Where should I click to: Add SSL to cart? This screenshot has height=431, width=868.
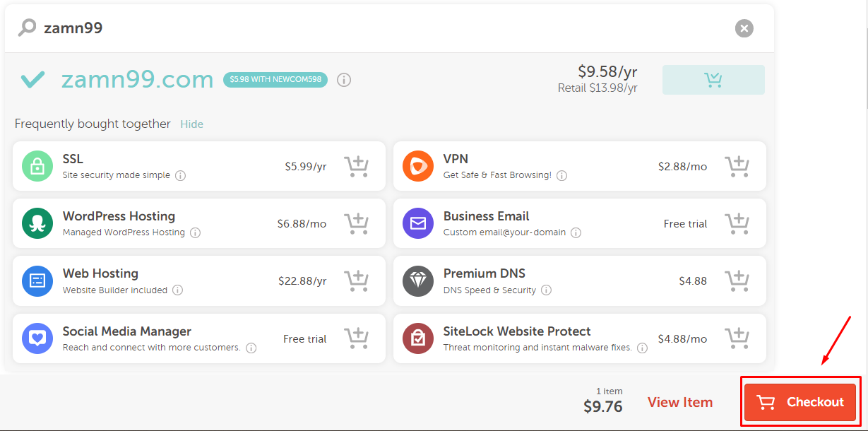[357, 166]
